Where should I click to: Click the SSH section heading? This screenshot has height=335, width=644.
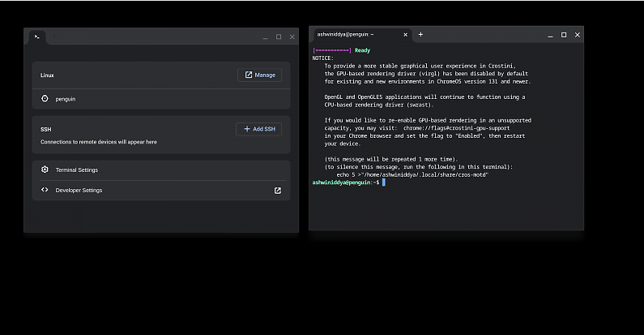click(x=46, y=130)
